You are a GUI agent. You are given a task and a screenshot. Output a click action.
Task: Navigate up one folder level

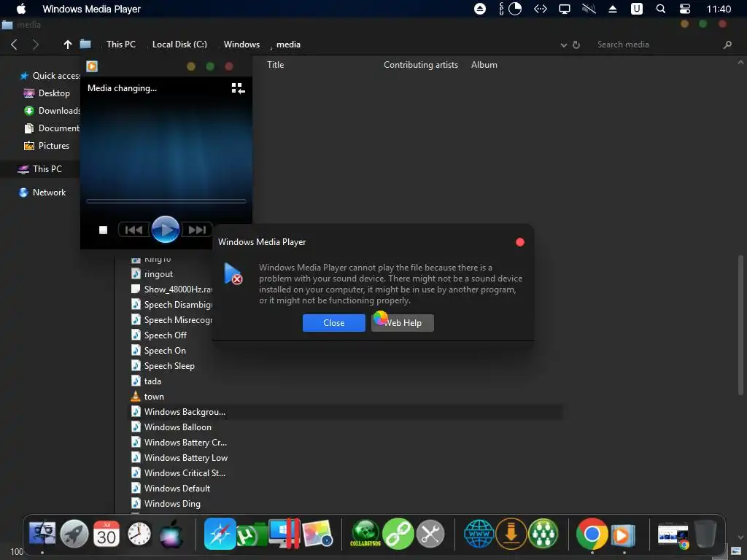68,44
